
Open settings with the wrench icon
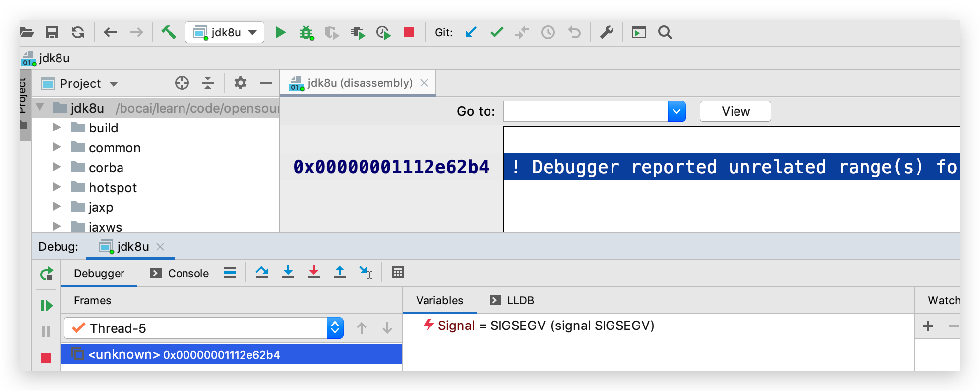click(x=607, y=33)
